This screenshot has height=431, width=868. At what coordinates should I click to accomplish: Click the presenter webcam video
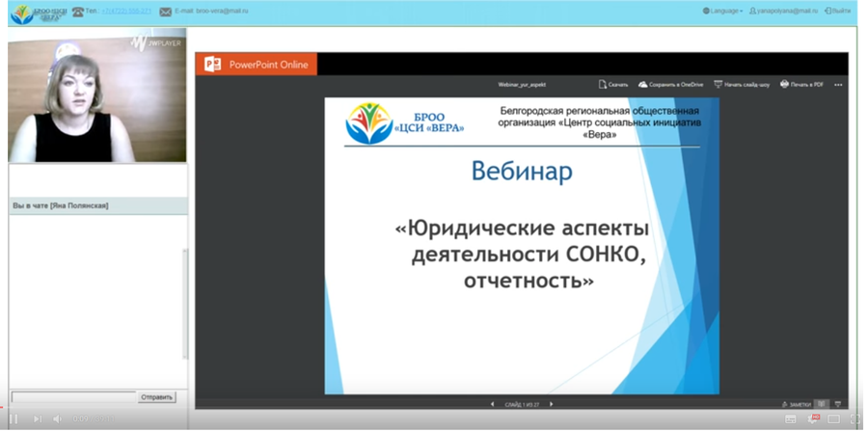click(96, 95)
